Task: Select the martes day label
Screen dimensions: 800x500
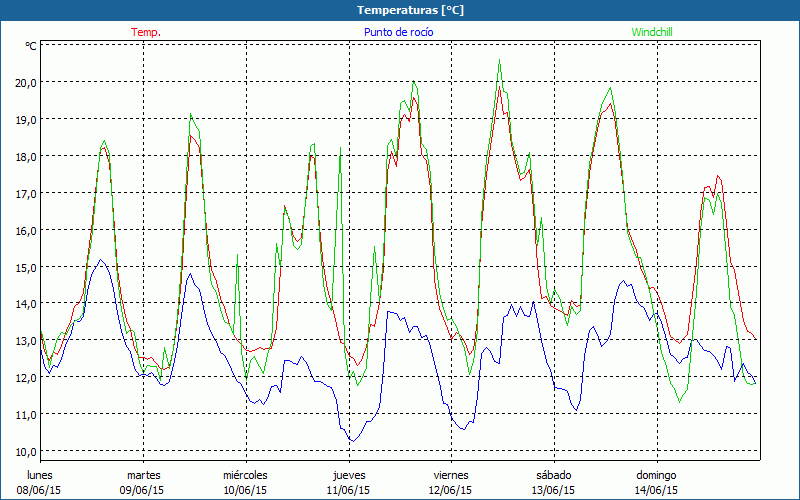Action: (x=144, y=475)
